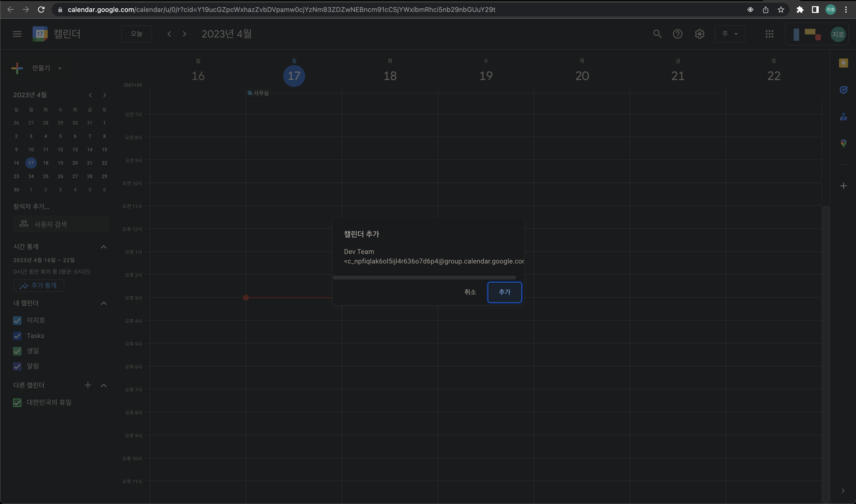The width and height of the screenshot is (856, 504).
Task: Open the Google apps grid
Action: [x=769, y=34]
